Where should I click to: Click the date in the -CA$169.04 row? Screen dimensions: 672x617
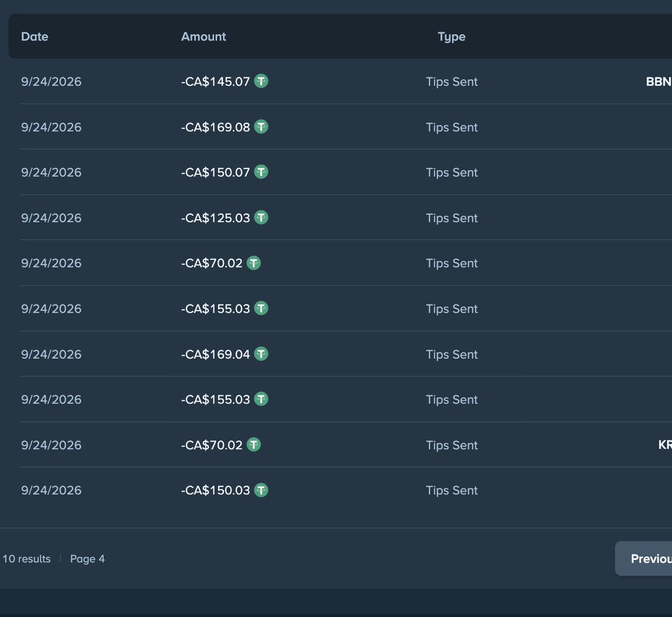click(51, 354)
